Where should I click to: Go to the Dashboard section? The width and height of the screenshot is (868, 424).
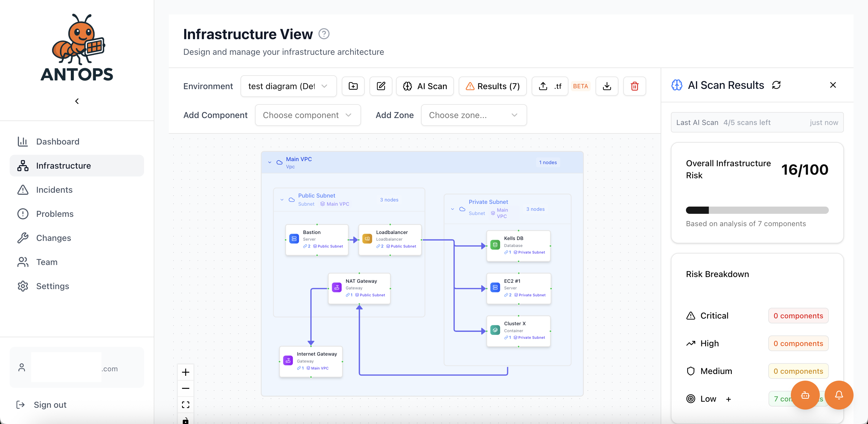(58, 142)
